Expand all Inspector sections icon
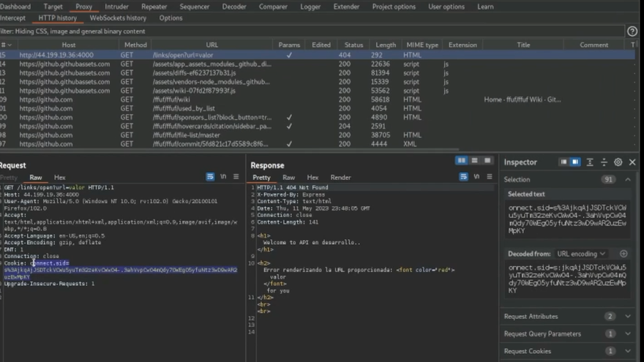 point(590,162)
